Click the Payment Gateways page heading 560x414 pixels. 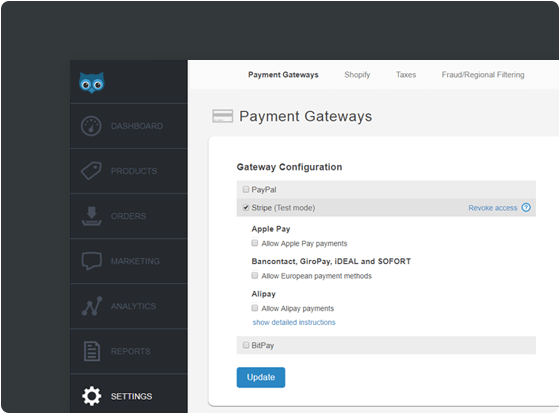pyautogui.click(x=306, y=116)
